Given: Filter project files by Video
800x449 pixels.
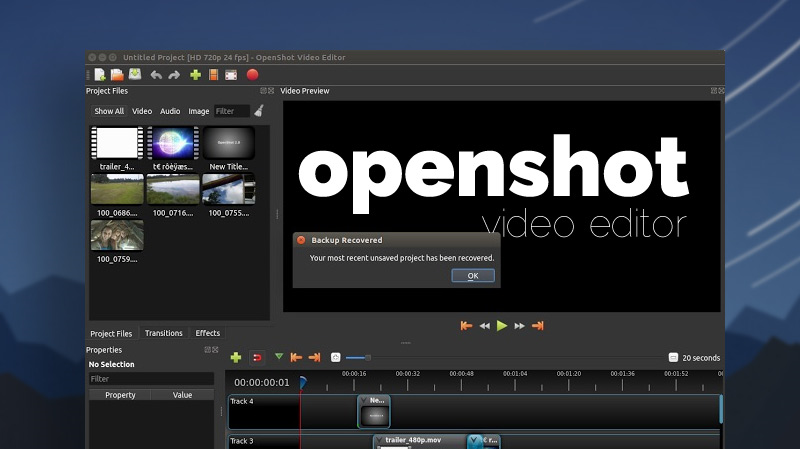Looking at the screenshot, I should click(142, 111).
